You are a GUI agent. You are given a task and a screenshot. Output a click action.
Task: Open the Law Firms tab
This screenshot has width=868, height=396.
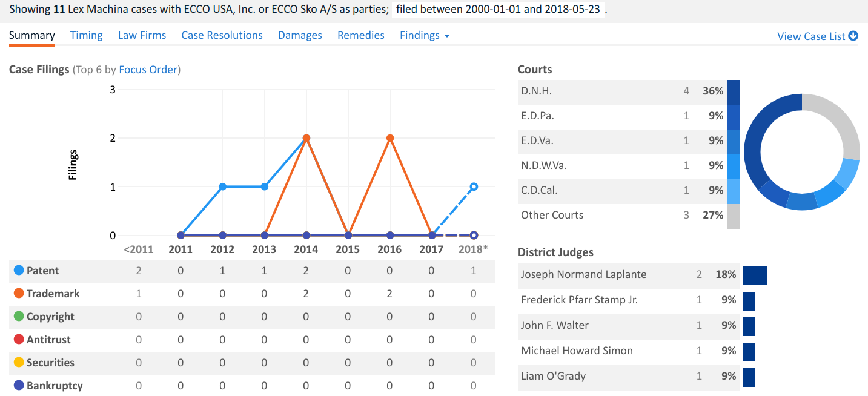click(x=142, y=35)
